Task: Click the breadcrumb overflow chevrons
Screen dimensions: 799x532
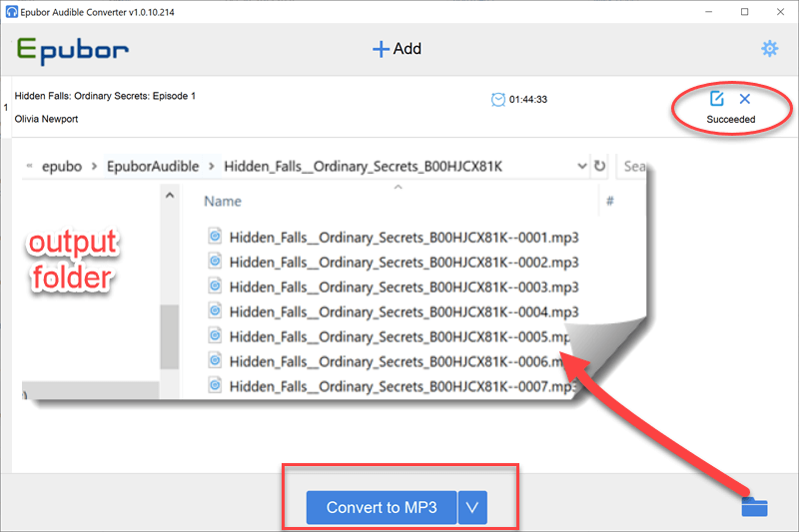Action: (30, 166)
